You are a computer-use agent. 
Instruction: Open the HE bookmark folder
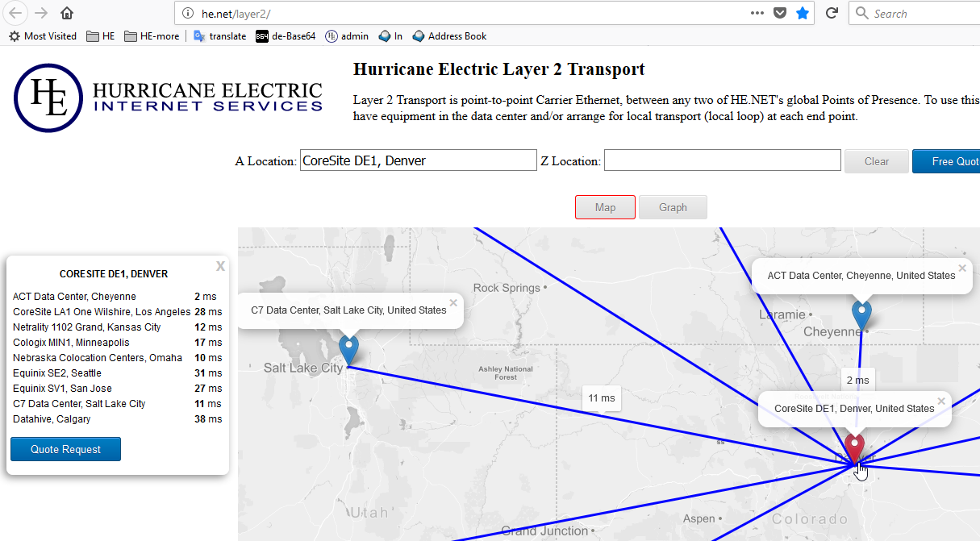click(x=101, y=36)
